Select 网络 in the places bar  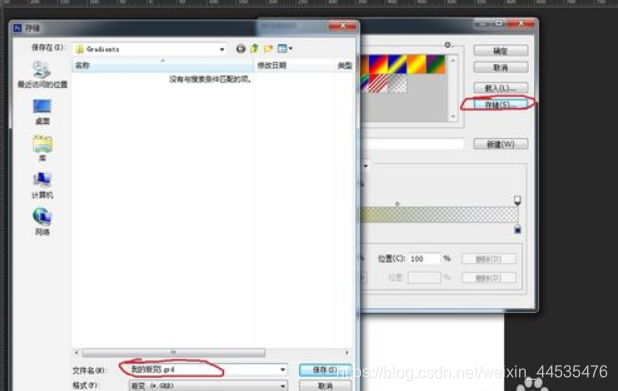42,222
